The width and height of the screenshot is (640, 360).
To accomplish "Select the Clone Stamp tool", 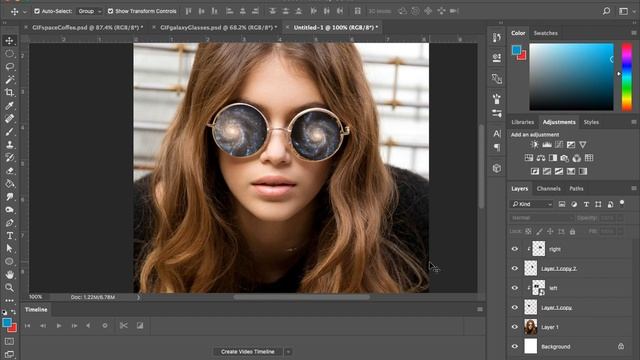I will 9,145.
